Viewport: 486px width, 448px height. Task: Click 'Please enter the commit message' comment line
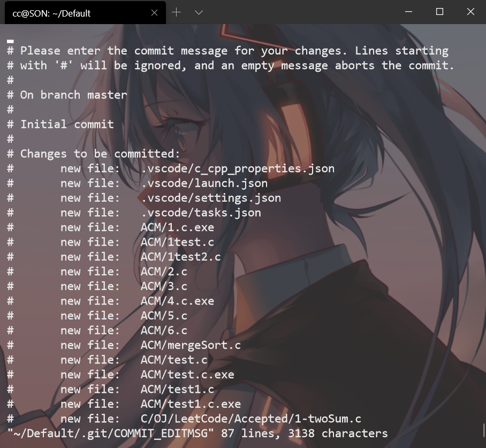(228, 51)
